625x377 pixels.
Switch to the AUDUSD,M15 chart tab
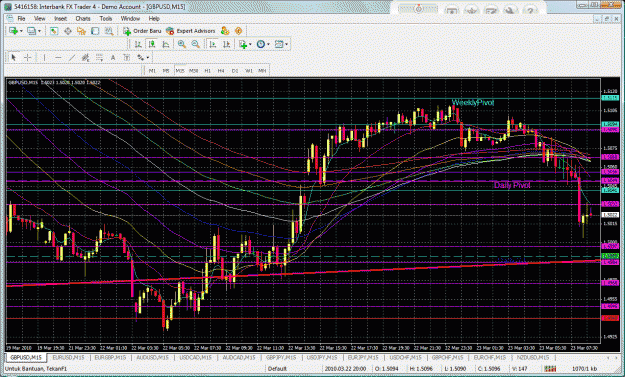[x=152, y=357]
